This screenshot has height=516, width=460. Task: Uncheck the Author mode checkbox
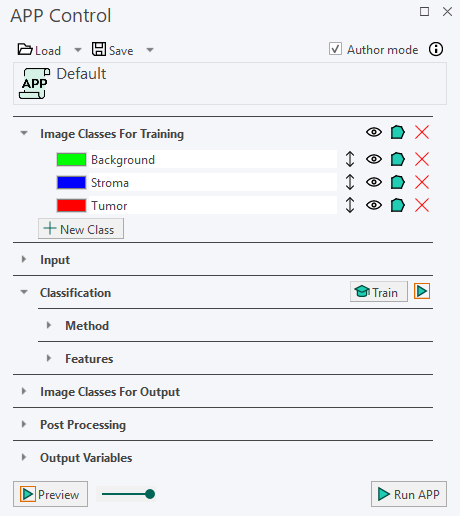coord(335,49)
